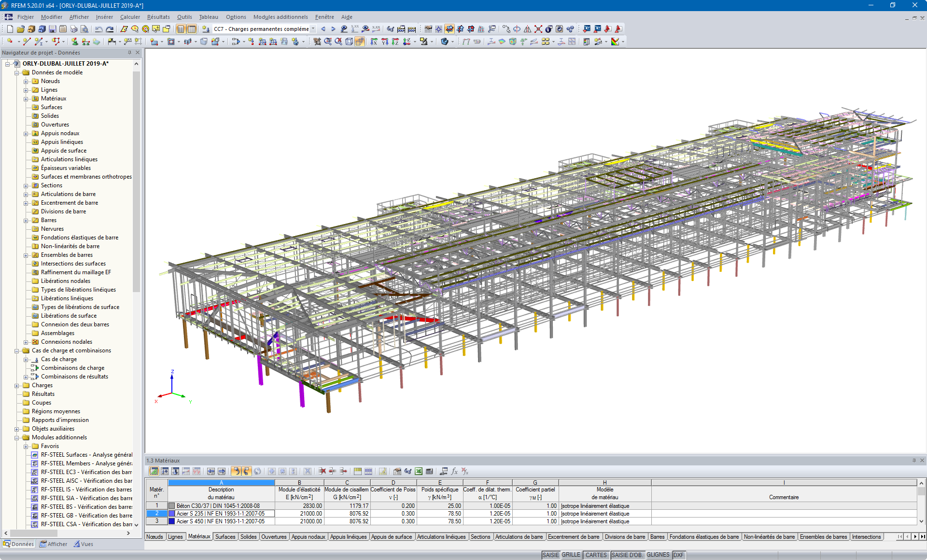Collapse Cas de charge et combinaisons node
Viewport: 927px width, 560px height.
pos(17,351)
